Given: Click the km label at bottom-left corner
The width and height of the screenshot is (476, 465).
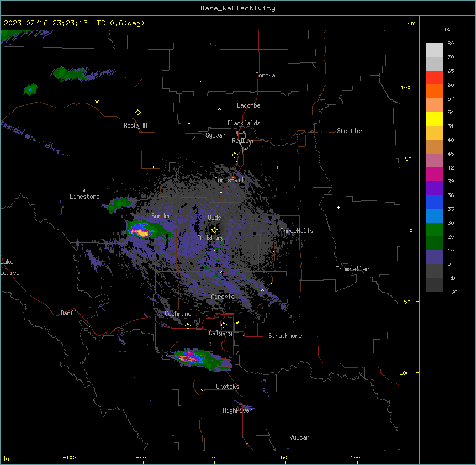Looking at the screenshot, I should [x=8, y=458].
